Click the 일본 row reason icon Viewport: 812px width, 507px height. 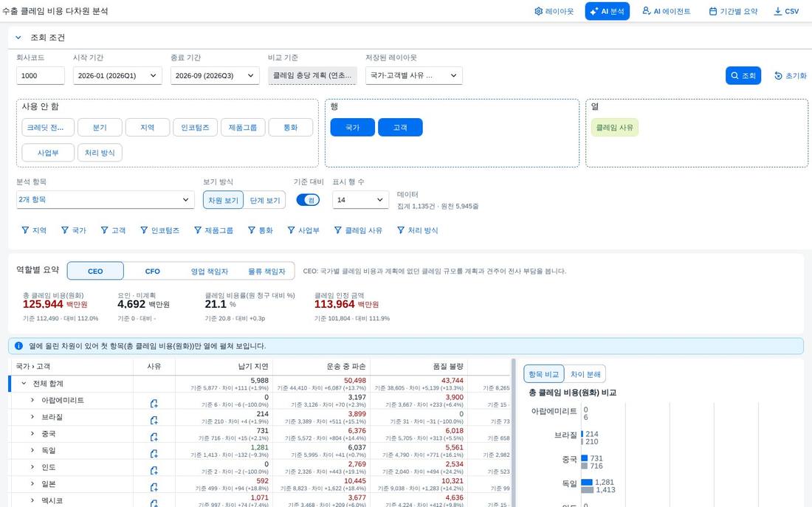(154, 487)
